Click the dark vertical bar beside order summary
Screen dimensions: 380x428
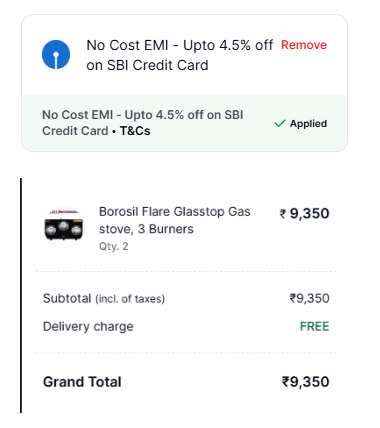point(21,295)
